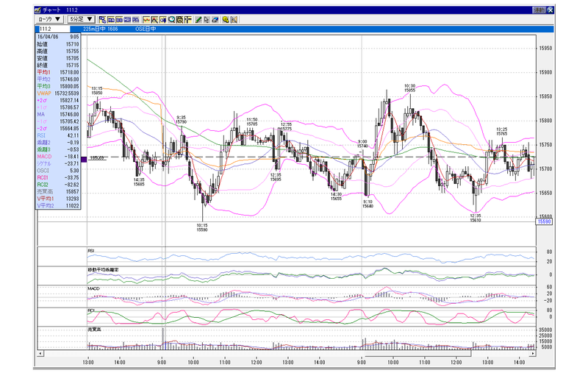Click the right arrow of horizontal scrollbar
This screenshot has height=373, width=588.
tap(532, 353)
